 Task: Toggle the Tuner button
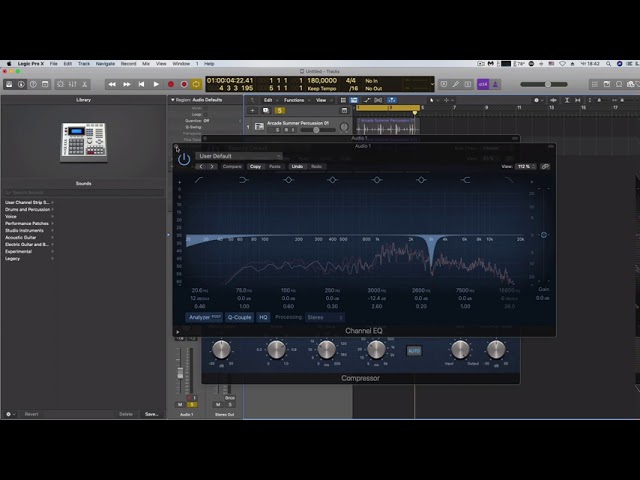pyautogui.click(x=456, y=84)
